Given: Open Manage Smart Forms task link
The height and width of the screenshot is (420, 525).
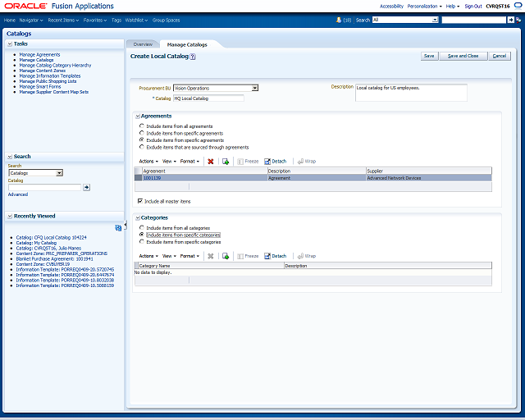Looking at the screenshot, I should 40,87.
